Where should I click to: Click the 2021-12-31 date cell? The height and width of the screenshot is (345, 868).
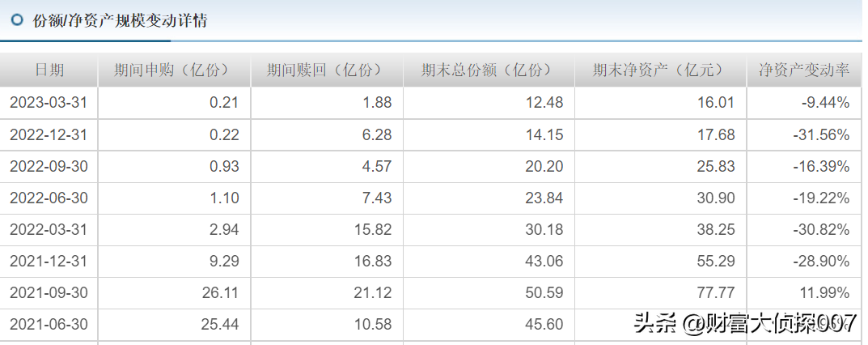click(49, 261)
